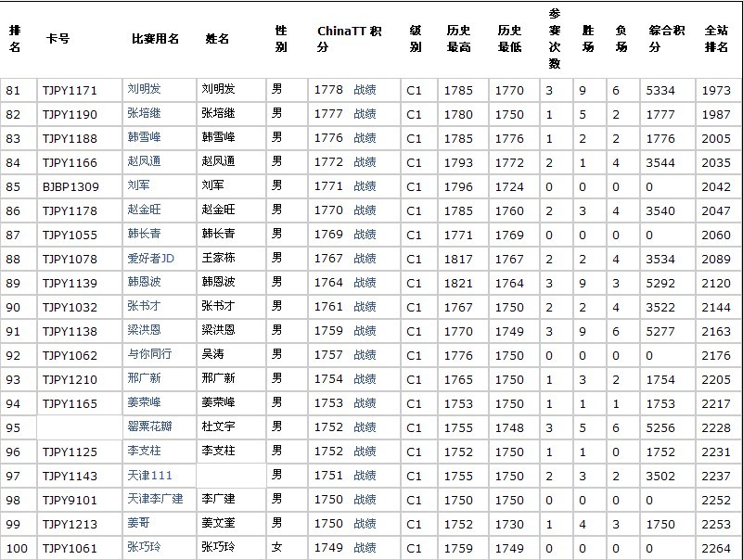
Task: View 战绩 record for rank 89 row
Action: [365, 283]
